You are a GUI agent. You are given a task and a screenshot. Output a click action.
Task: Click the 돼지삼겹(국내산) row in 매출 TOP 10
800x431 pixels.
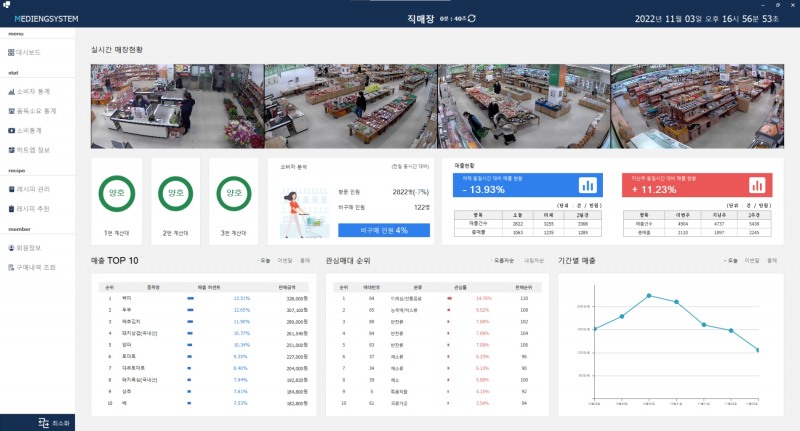click(204, 334)
